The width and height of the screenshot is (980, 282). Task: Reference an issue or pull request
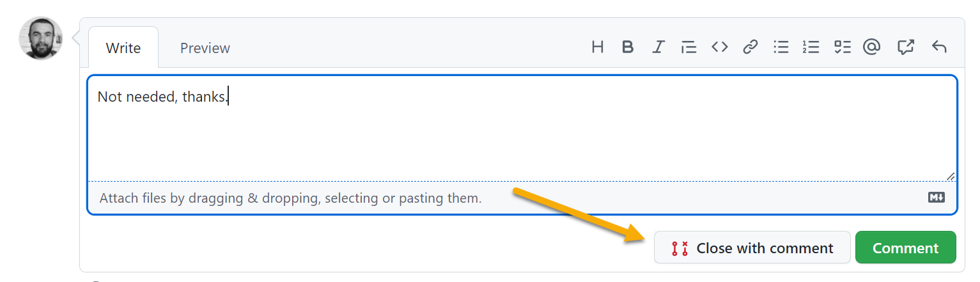point(905,47)
